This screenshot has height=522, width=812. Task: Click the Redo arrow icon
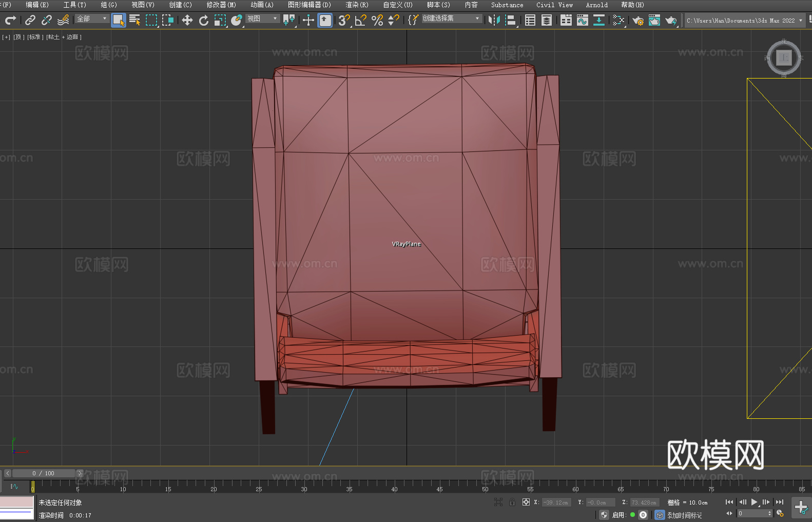(x=10, y=20)
